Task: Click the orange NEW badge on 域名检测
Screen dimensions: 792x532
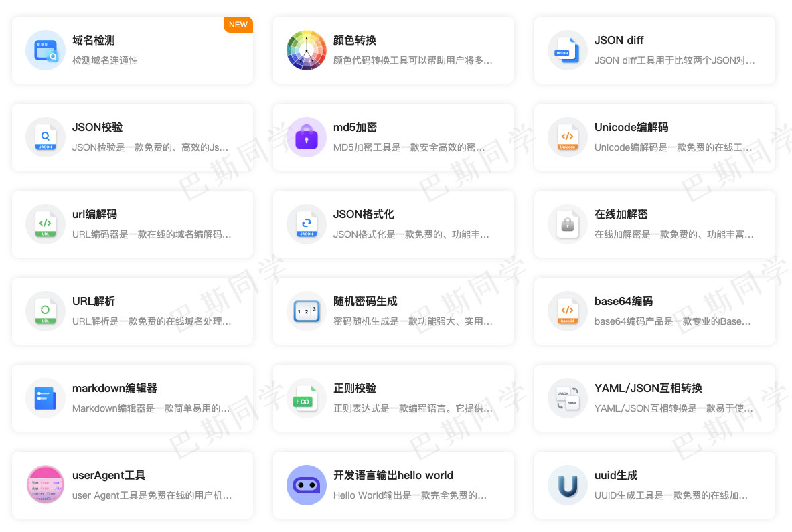Action: [238, 25]
